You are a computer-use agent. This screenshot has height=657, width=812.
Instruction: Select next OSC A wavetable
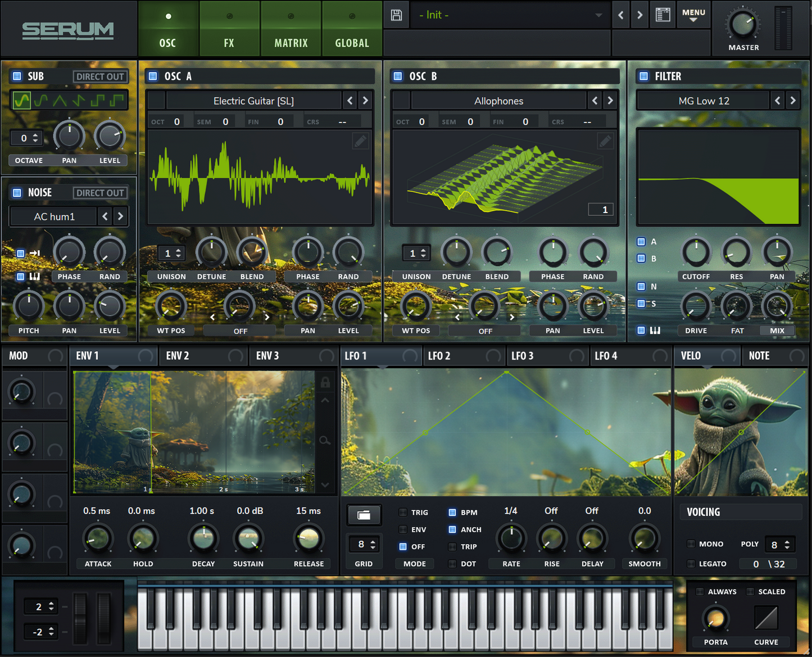pos(365,101)
